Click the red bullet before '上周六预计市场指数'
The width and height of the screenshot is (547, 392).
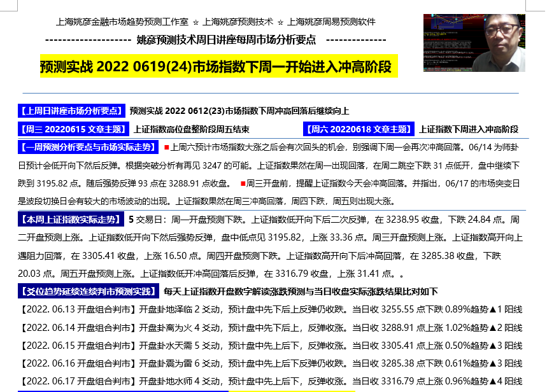[167, 148]
